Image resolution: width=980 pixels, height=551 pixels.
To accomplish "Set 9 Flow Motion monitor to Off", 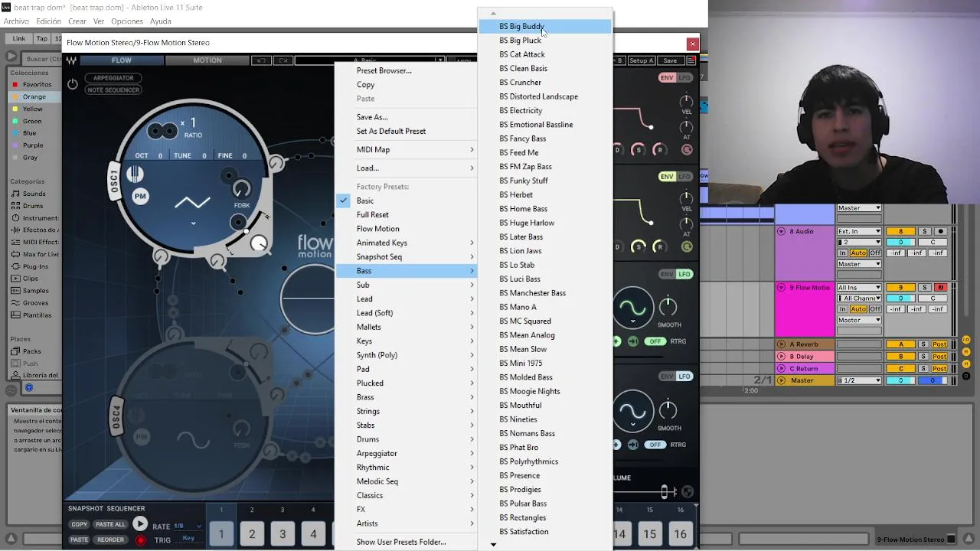I will 874,309.
